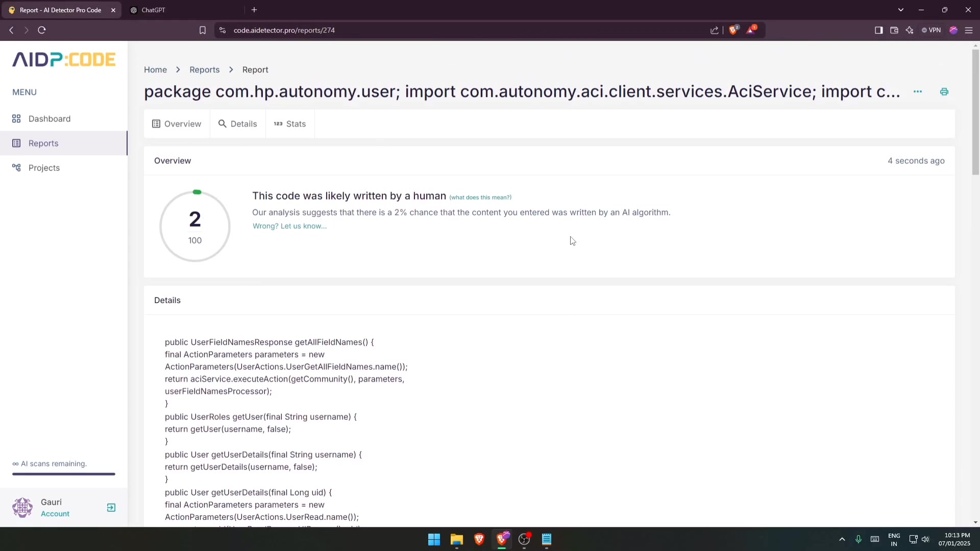Click the '4 seconds ago' timestamp
Screen dimensions: 980x551
tap(916, 161)
